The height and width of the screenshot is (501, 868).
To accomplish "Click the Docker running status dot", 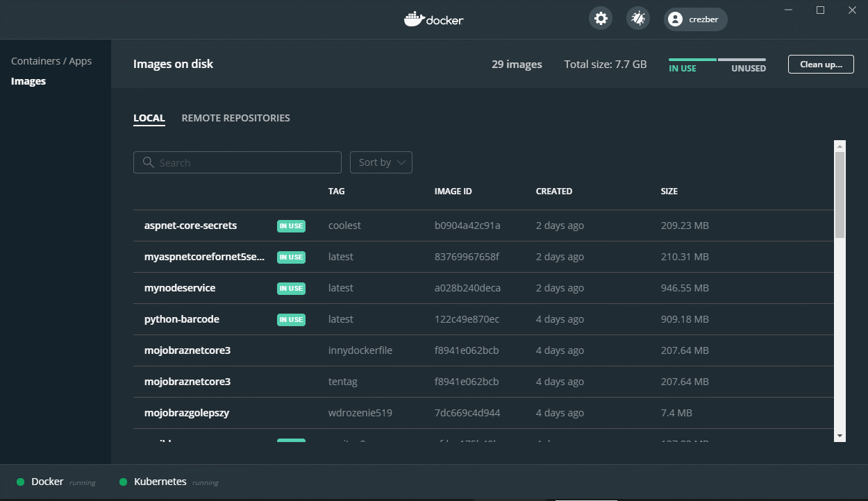I will coord(20,482).
